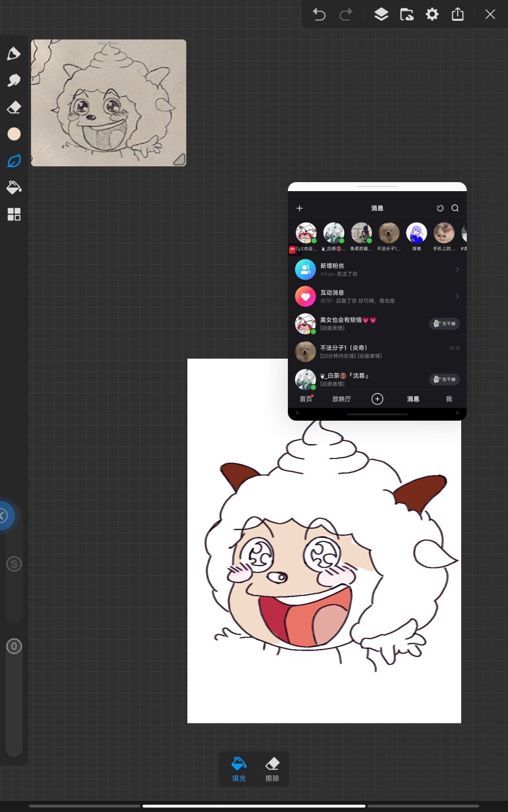The height and width of the screenshot is (812, 508).
Task: Select the smudge tool in left toolbar
Action: [14, 80]
